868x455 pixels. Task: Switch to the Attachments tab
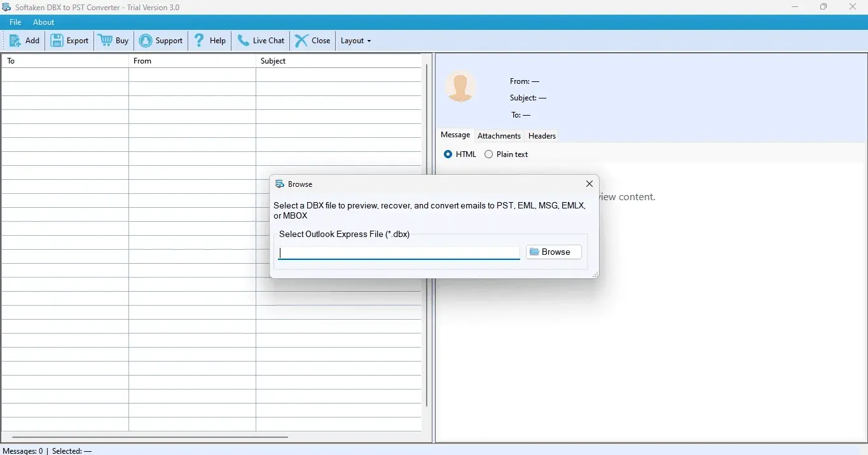click(499, 136)
